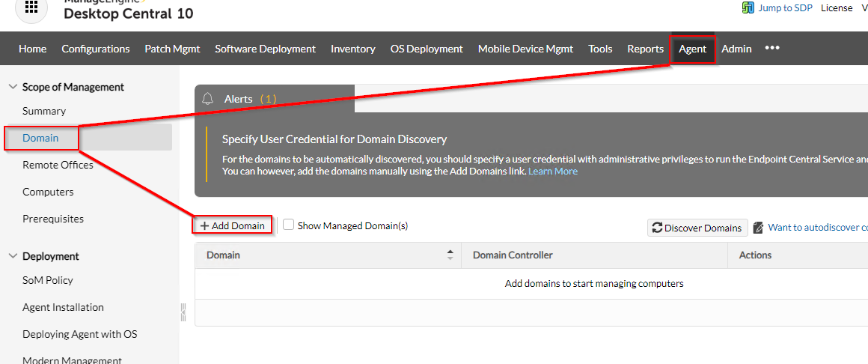The image size is (868, 364).
Task: Open the apps grid launcher icon
Action: 32,7
